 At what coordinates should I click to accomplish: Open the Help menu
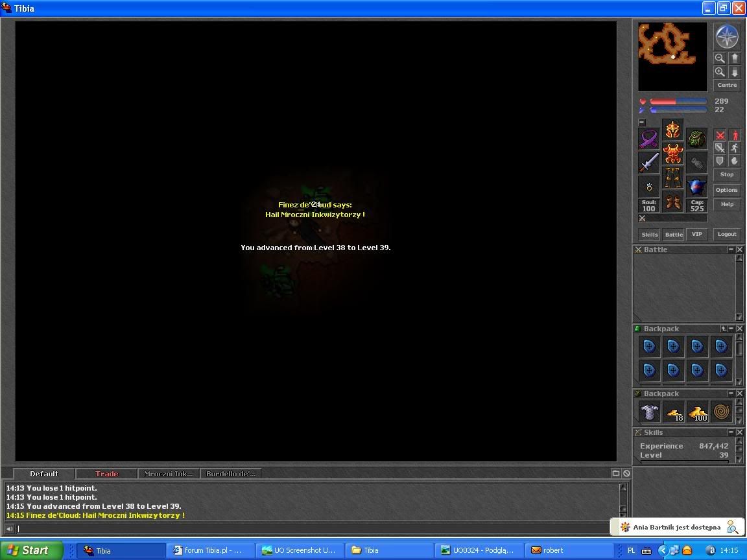click(727, 204)
